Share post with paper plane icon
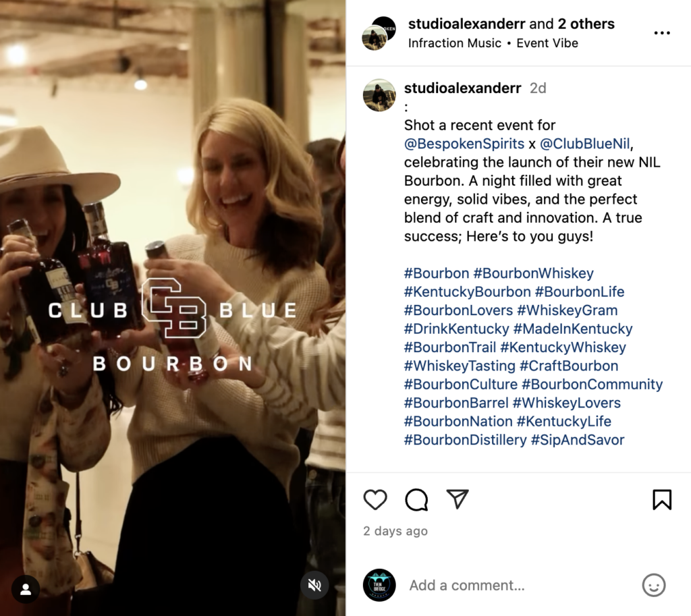This screenshot has width=691, height=616. pos(457,499)
